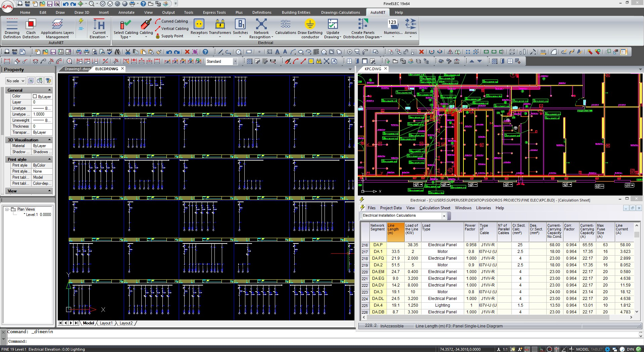This screenshot has width=644, height=352.
Task: Open the Building Entities ribbon tab
Action: click(296, 12)
